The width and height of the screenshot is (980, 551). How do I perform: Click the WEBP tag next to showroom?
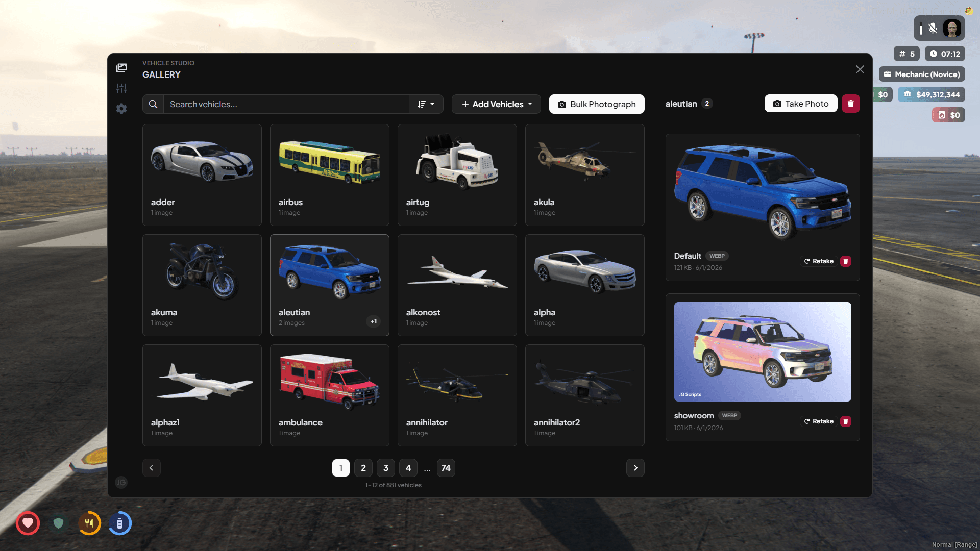point(729,416)
